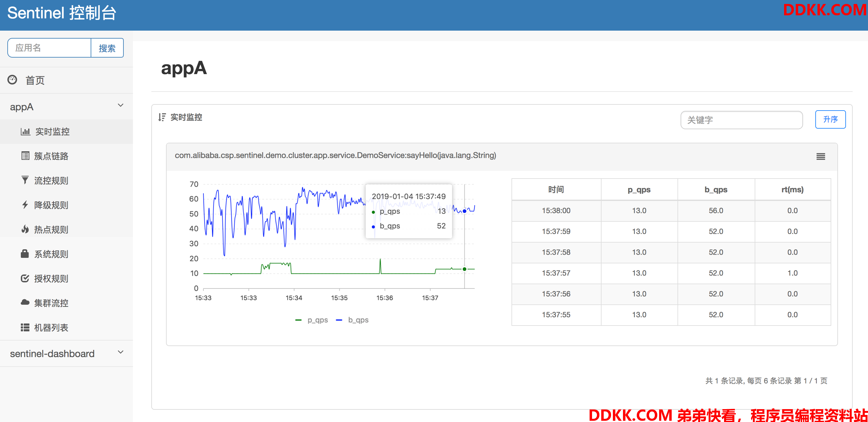Focus the 应用名 search field
This screenshot has height=422, width=868.
pyautogui.click(x=49, y=48)
